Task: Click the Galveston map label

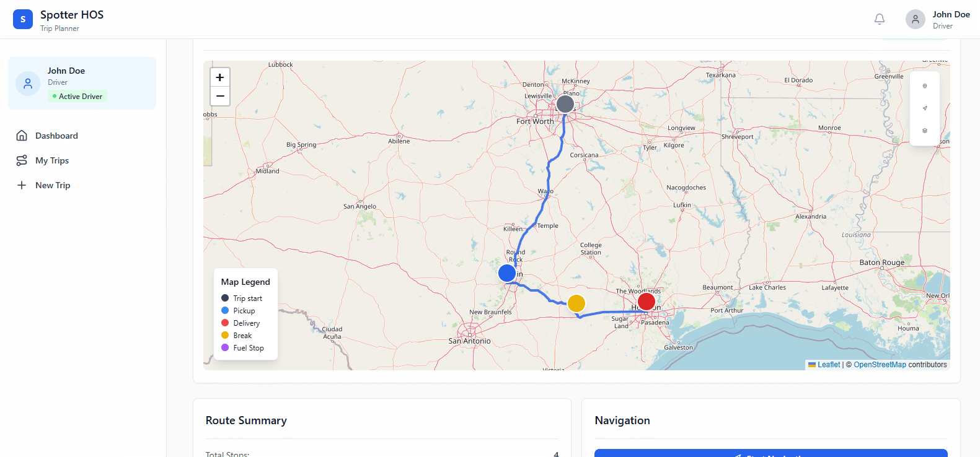Action: tap(678, 347)
